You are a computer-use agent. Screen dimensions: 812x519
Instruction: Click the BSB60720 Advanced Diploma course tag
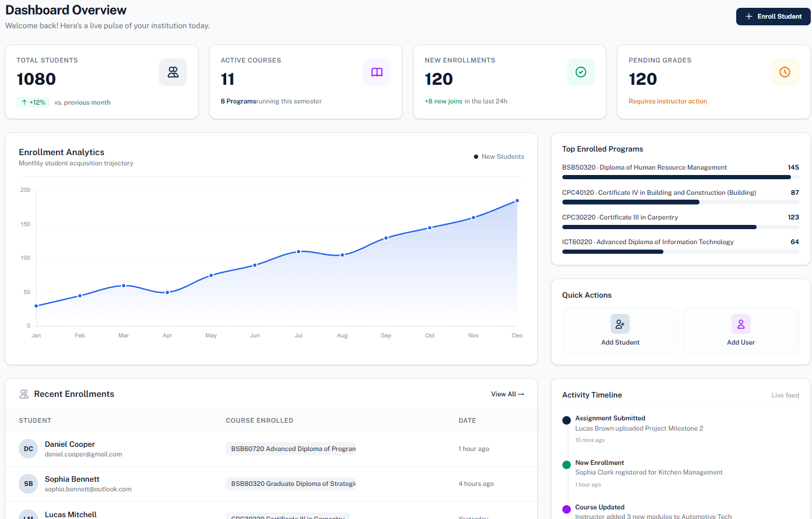291,449
